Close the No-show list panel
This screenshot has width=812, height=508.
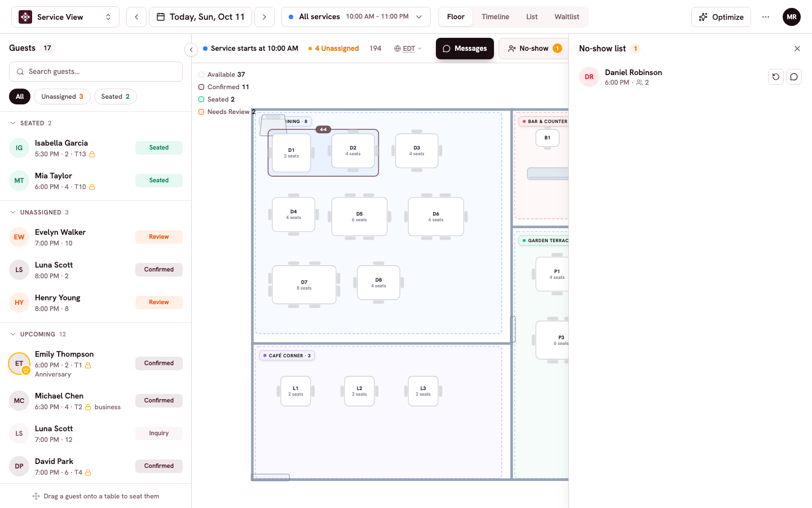pos(797,49)
